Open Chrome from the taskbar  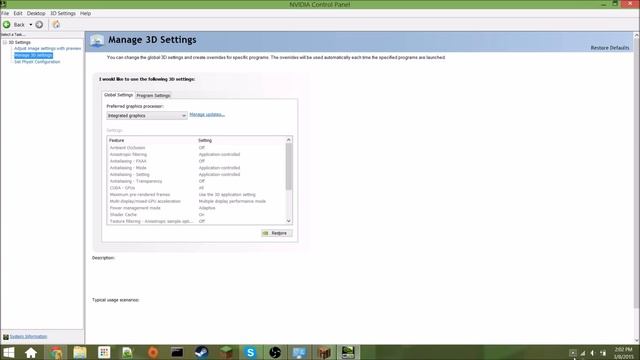click(x=56, y=353)
